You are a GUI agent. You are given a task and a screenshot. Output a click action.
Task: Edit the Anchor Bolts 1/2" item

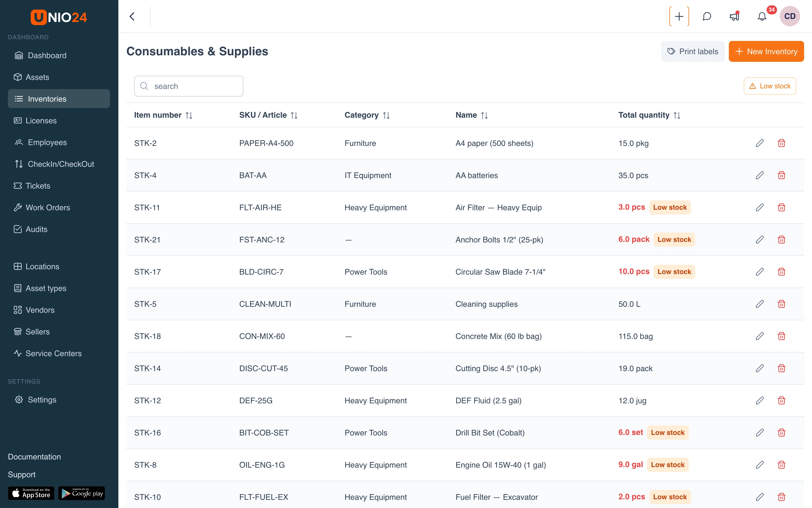tap(760, 240)
